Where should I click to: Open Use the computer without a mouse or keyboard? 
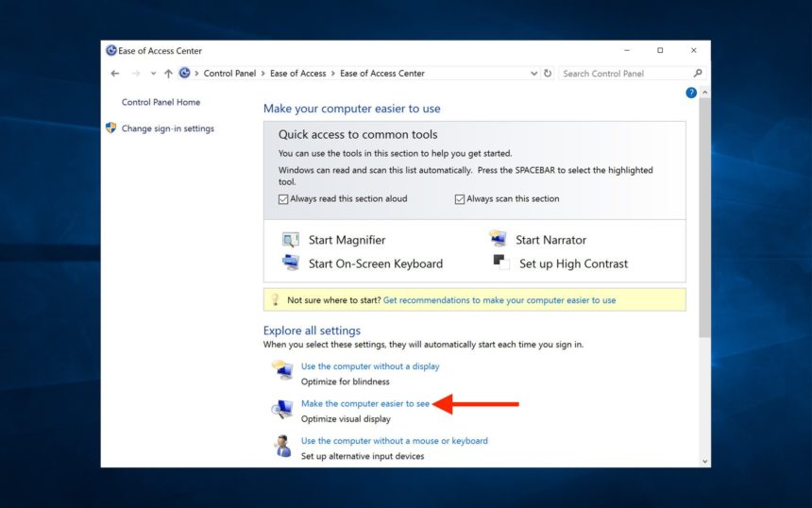(394, 441)
